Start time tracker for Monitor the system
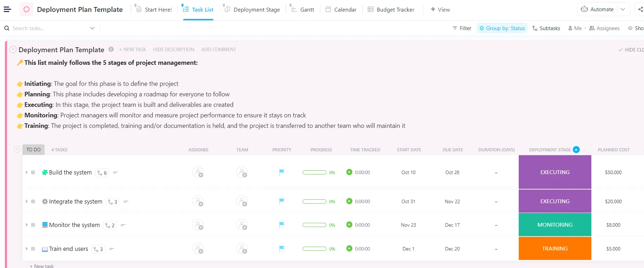Screen dimensions: 644x268 pos(349,225)
